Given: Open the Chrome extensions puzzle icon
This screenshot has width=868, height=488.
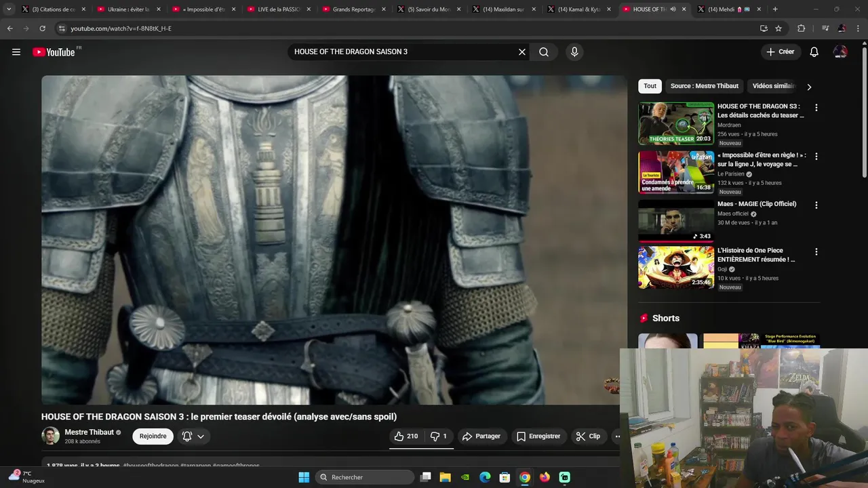Looking at the screenshot, I should [801, 28].
